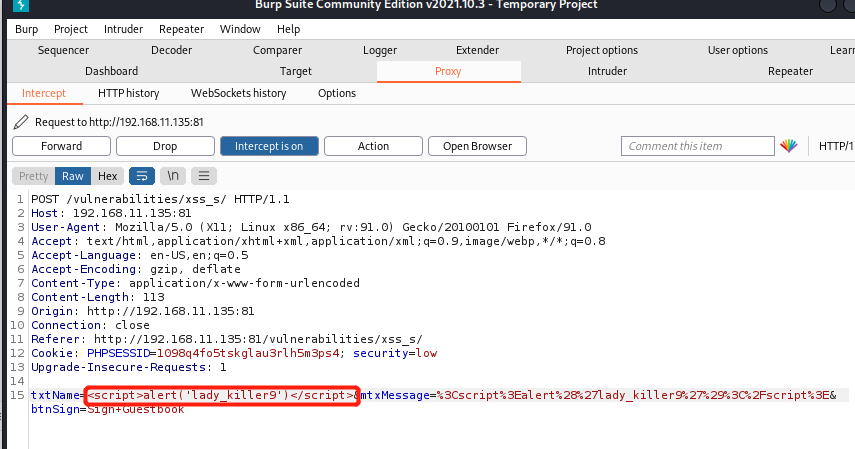Toggle the line wrap icon button
This screenshot has width=855, height=449.
coord(142,176)
